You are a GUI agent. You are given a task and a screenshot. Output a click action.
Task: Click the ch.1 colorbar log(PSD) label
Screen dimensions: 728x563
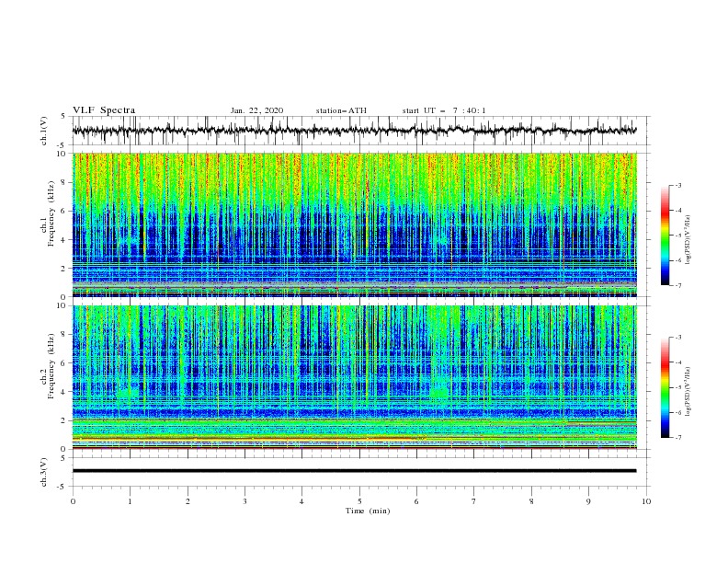688,240
